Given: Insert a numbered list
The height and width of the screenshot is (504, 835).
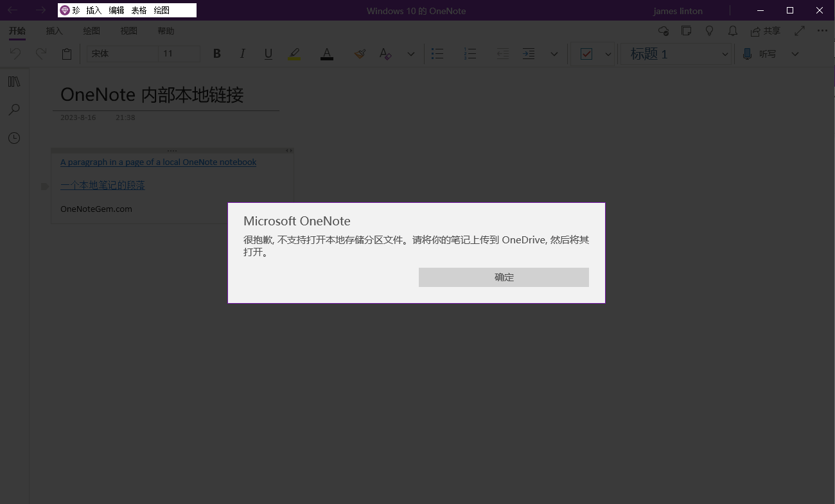Looking at the screenshot, I should [470, 54].
